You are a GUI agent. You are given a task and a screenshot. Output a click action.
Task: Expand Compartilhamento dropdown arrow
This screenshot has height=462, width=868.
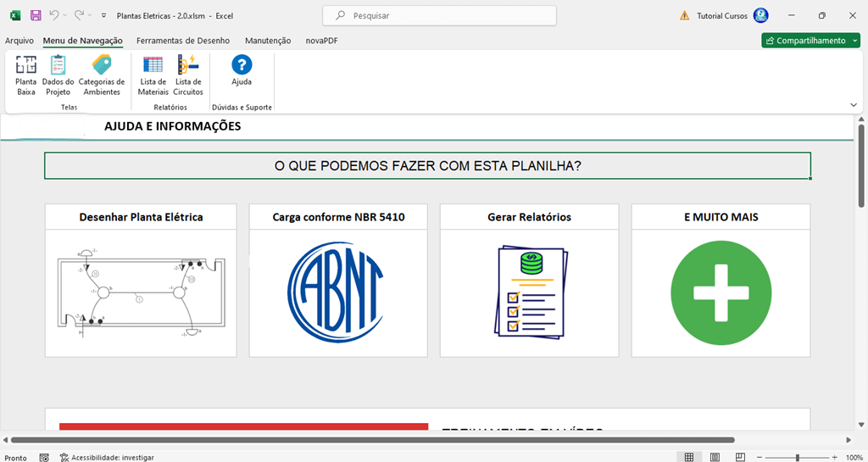(855, 41)
